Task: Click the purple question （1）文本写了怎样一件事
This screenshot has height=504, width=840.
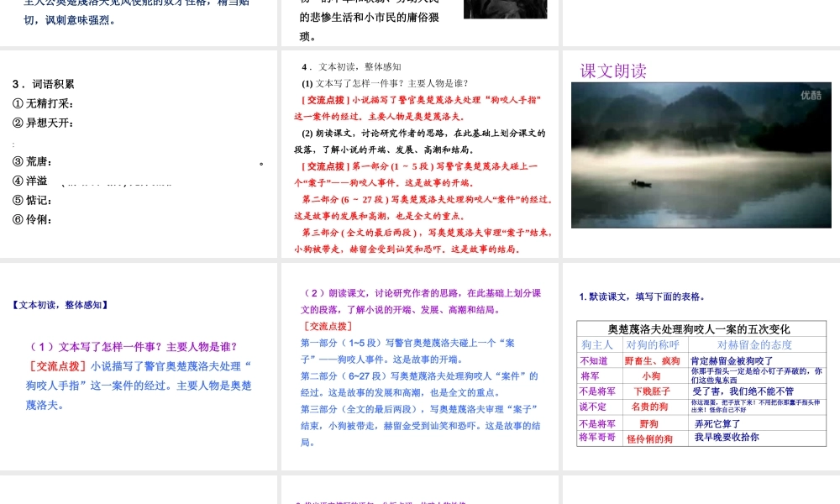Action: pyautogui.click(x=133, y=347)
